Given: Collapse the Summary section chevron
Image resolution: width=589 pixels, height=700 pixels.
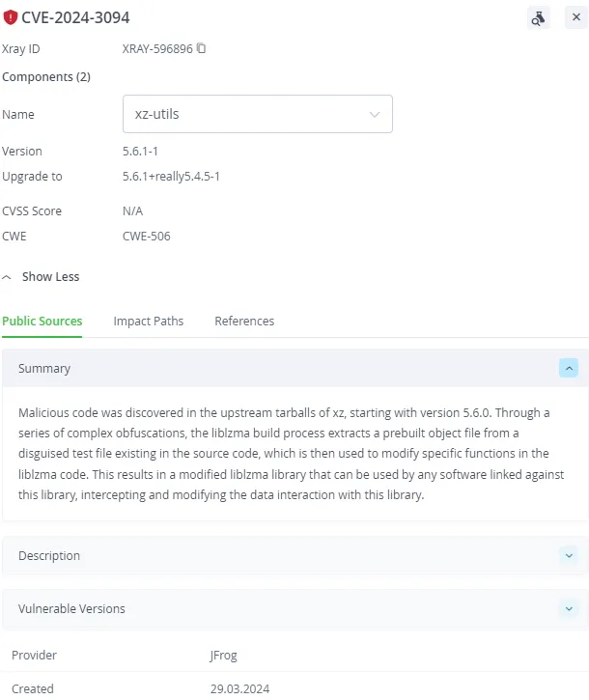Looking at the screenshot, I should point(569,368).
